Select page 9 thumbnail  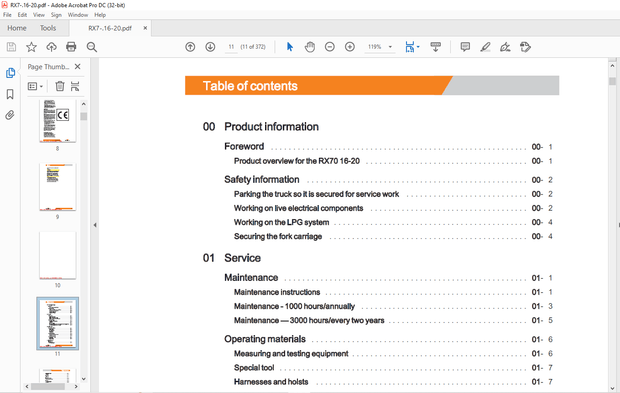pos(58,187)
